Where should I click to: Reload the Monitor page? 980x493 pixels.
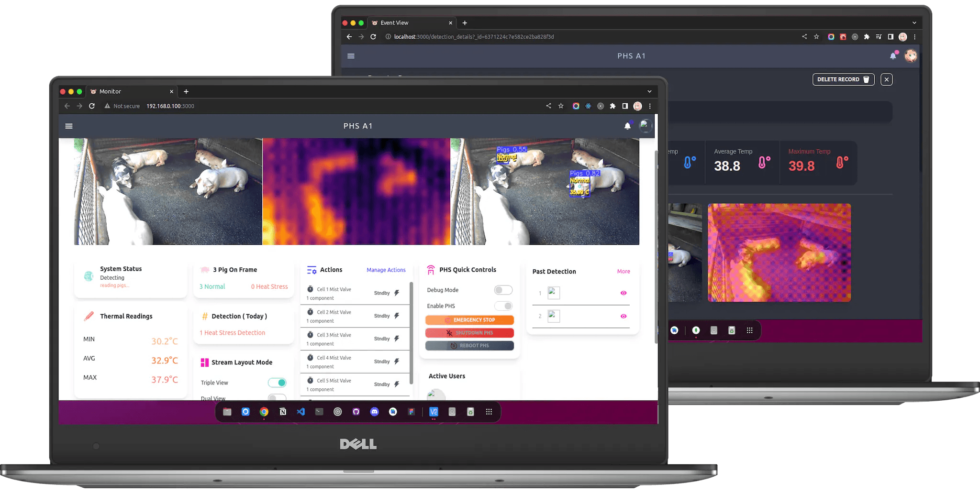point(92,106)
